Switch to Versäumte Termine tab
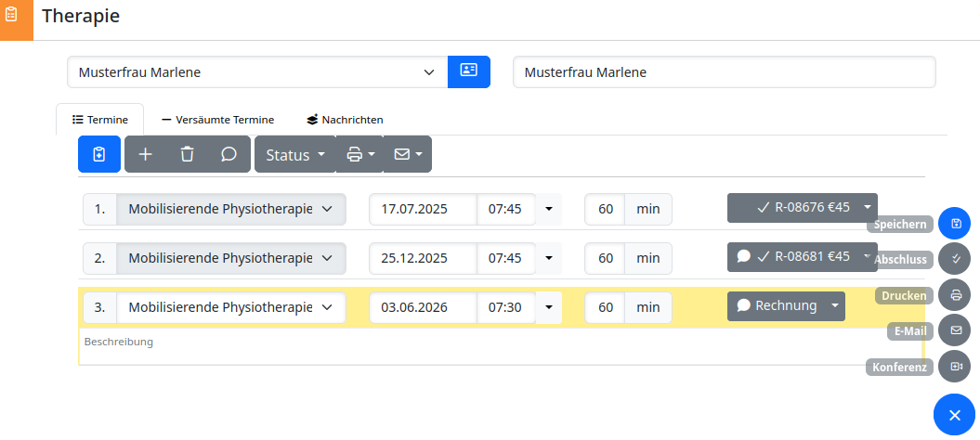The image size is (980, 440). (x=217, y=120)
